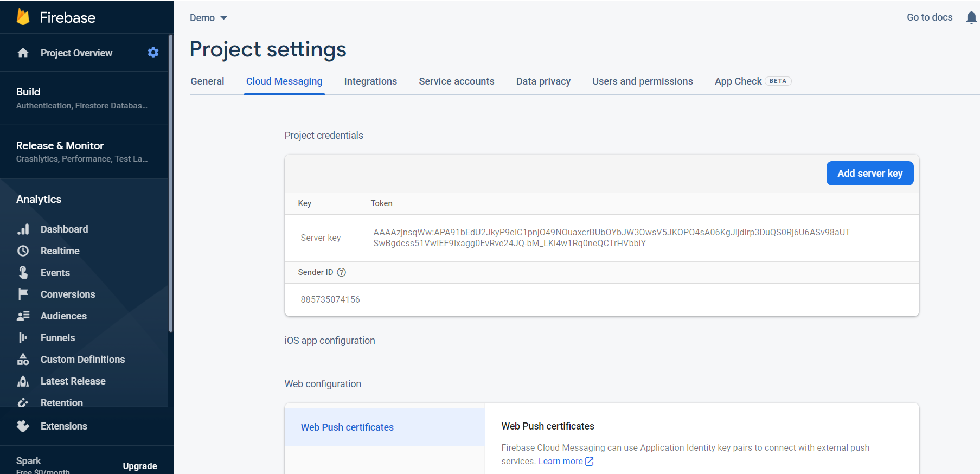Open Extensions in the sidebar
Viewport: 980px width, 474px height.
pyautogui.click(x=64, y=426)
